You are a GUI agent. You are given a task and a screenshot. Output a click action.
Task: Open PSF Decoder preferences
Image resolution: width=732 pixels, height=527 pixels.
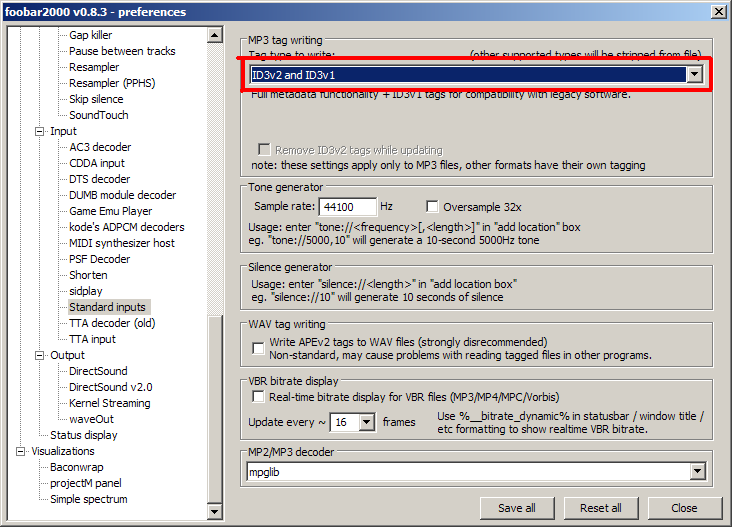pos(100,259)
